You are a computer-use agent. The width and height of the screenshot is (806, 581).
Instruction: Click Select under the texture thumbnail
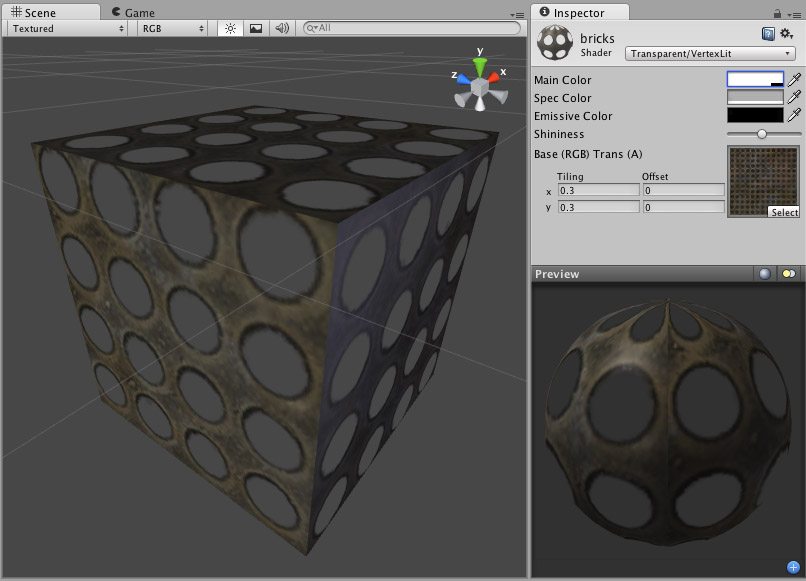tap(784, 211)
